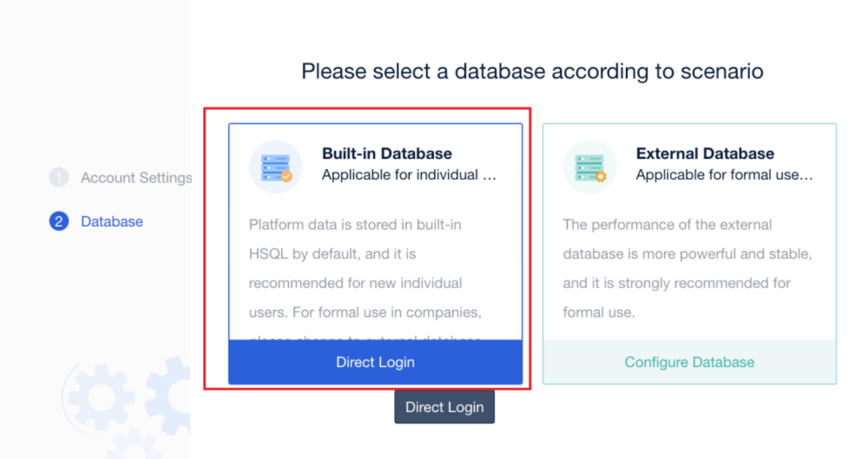The width and height of the screenshot is (868, 459).
Task: Open the Database step in the sidebar
Action: click(x=111, y=222)
